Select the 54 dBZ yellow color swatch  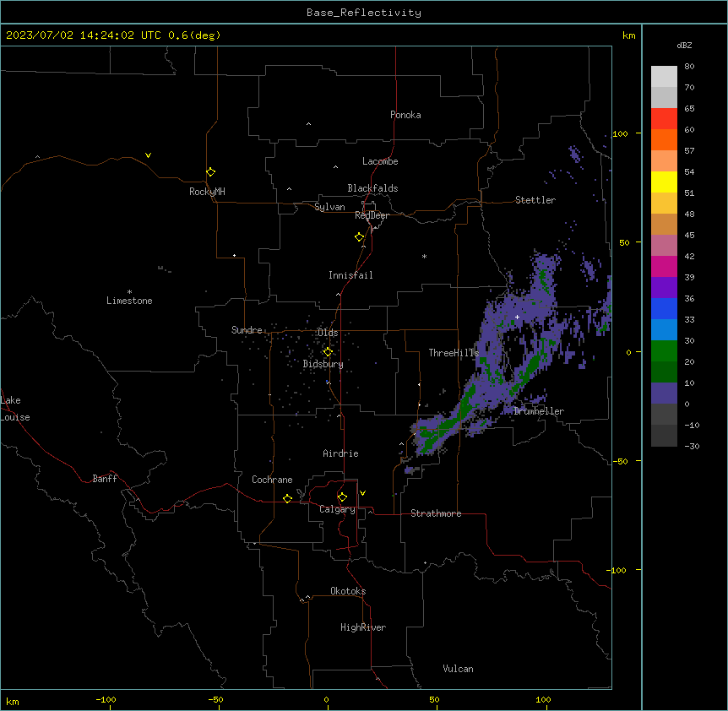(x=664, y=182)
